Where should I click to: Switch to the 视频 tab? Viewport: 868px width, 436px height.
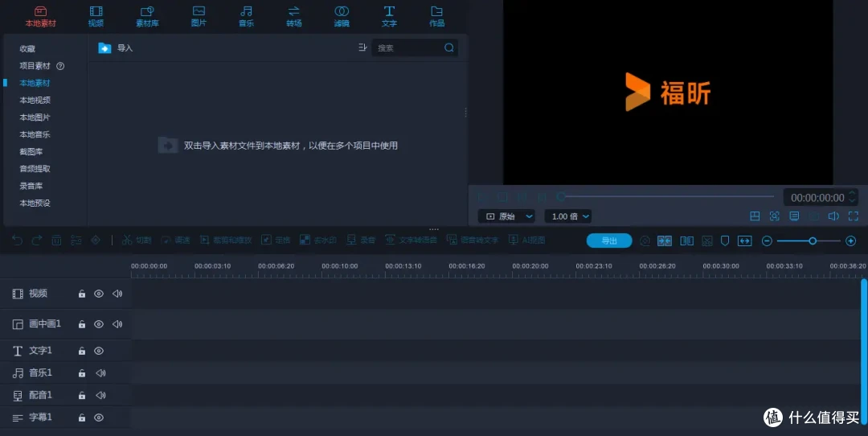pos(96,17)
